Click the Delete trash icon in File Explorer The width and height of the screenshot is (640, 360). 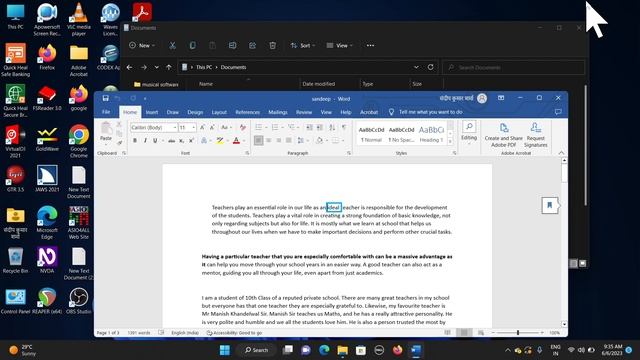(x=273, y=46)
